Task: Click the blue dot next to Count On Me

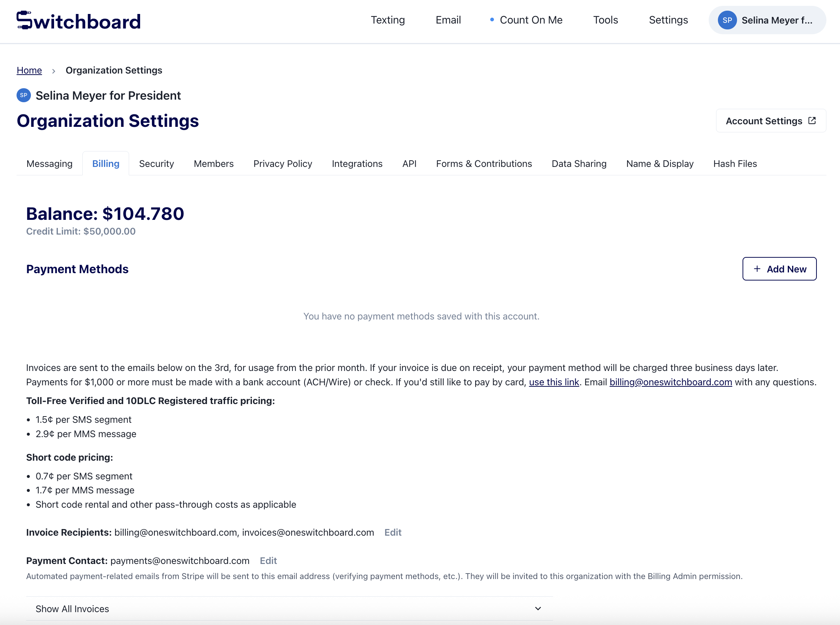Action: coord(492,20)
